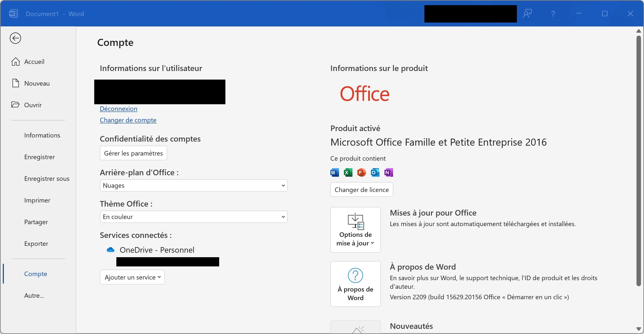This screenshot has height=334, width=644.
Task: Select Enregistrer sous in the sidebar
Action: pyautogui.click(x=47, y=178)
